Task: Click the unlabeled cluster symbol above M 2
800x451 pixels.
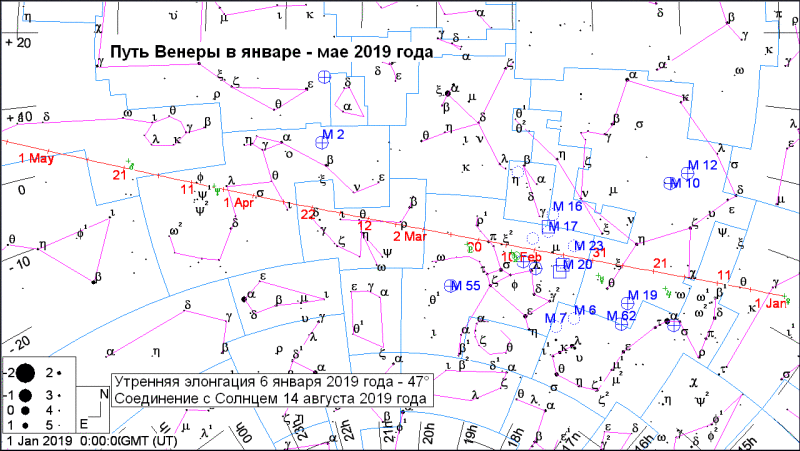Action: 324,77
